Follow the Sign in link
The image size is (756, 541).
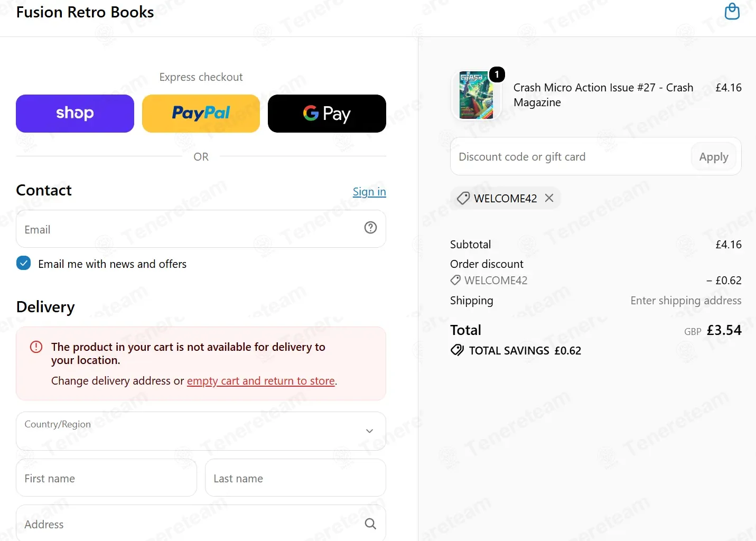(369, 192)
